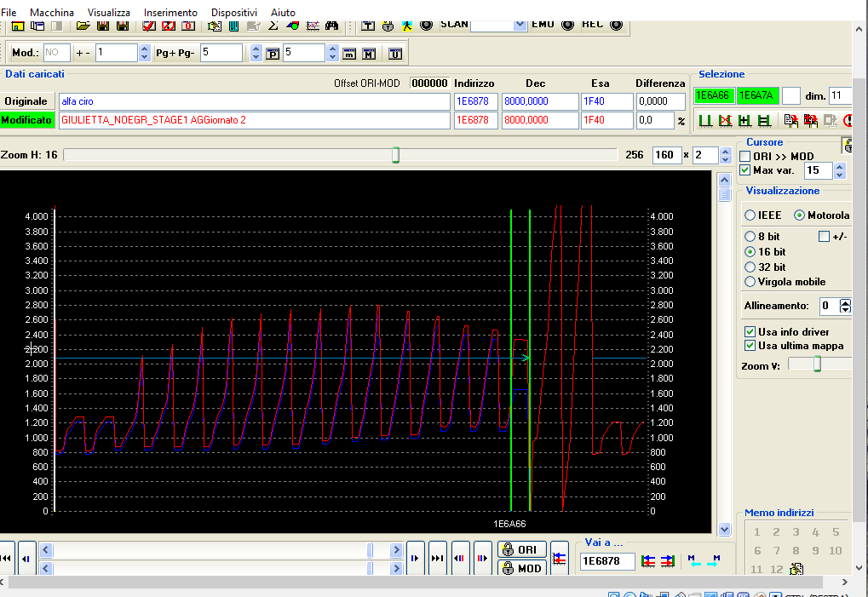Click the sigma checksum icon
The width and height of the screenshot is (868, 597).
click(x=273, y=25)
